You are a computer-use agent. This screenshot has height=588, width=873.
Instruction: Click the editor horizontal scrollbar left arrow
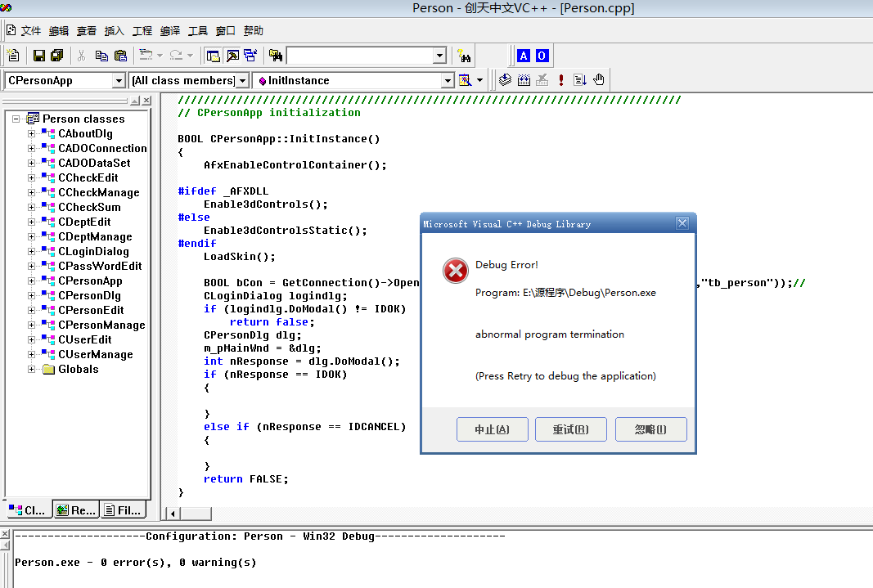[x=173, y=514]
